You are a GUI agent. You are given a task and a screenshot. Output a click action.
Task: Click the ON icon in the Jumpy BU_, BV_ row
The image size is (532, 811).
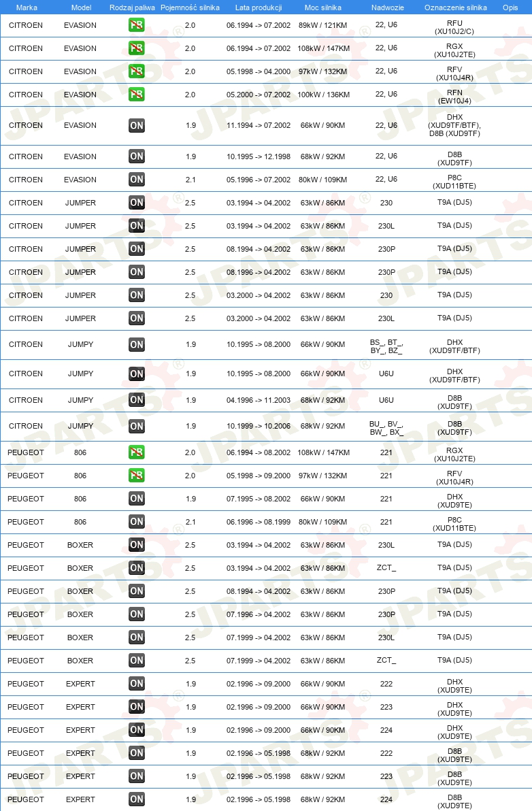137,426
